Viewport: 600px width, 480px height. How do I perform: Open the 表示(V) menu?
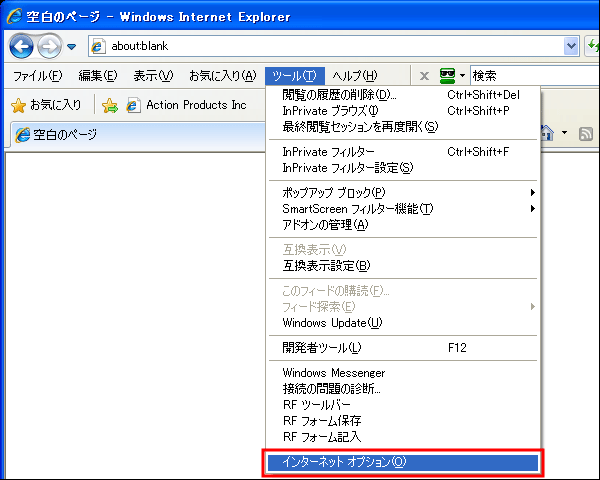coord(153,76)
